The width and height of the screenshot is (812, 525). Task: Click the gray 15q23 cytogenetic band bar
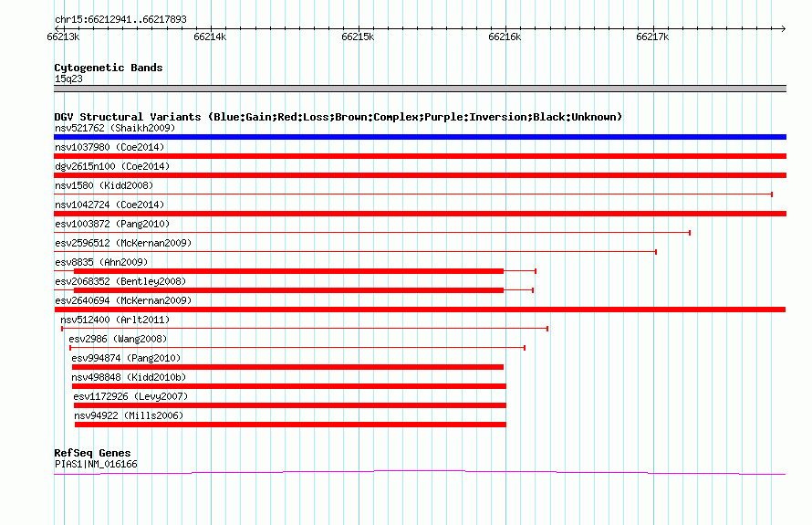[420, 89]
